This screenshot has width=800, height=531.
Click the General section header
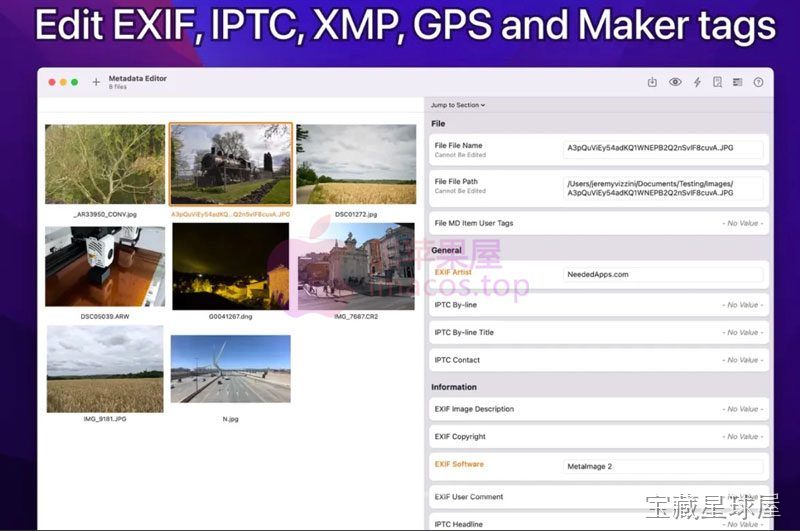pos(446,250)
